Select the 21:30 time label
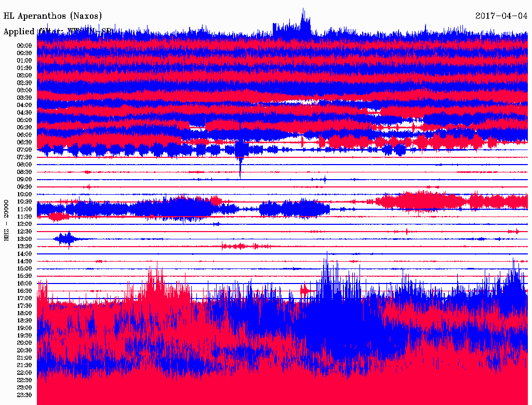Viewport: 532px width, 405px height. 24,366
